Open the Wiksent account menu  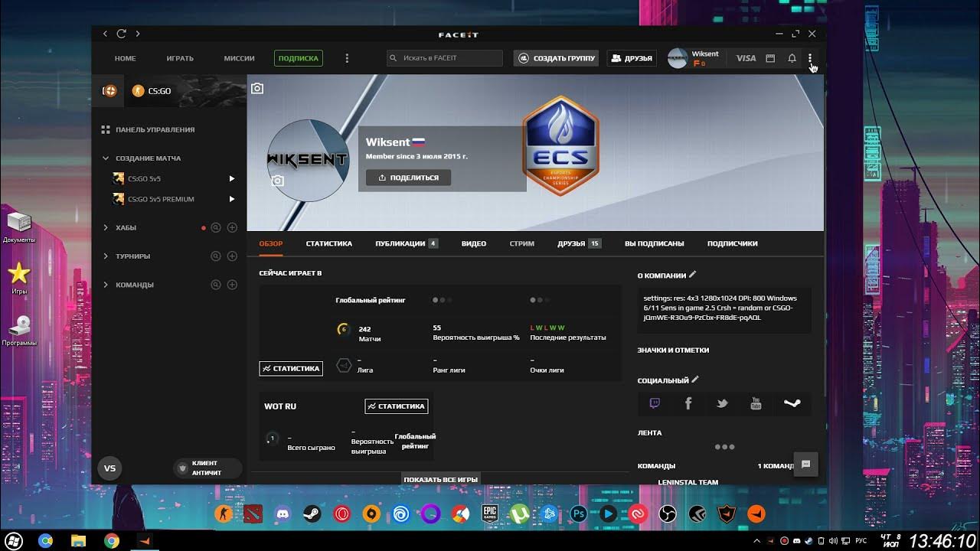click(x=694, y=58)
